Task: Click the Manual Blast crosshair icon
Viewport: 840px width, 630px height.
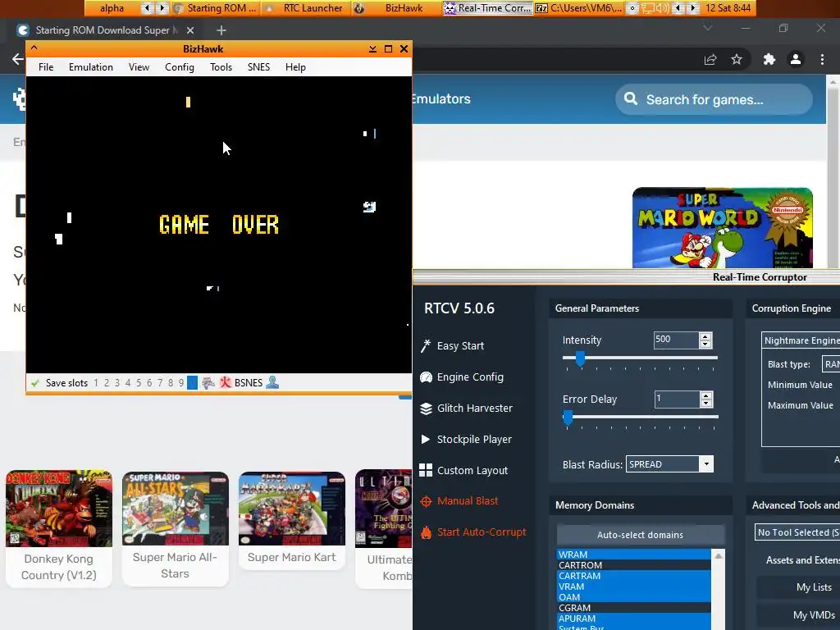Action: point(426,501)
